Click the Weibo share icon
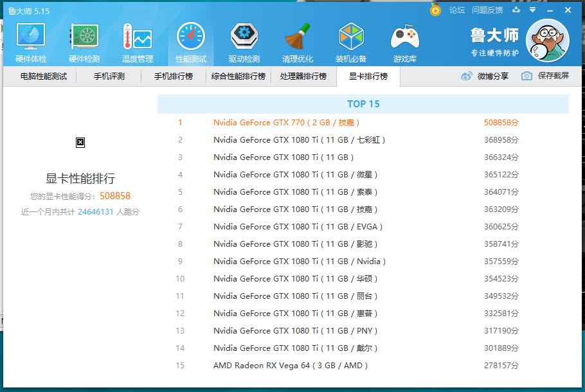The height and width of the screenshot is (392, 585). (x=466, y=76)
